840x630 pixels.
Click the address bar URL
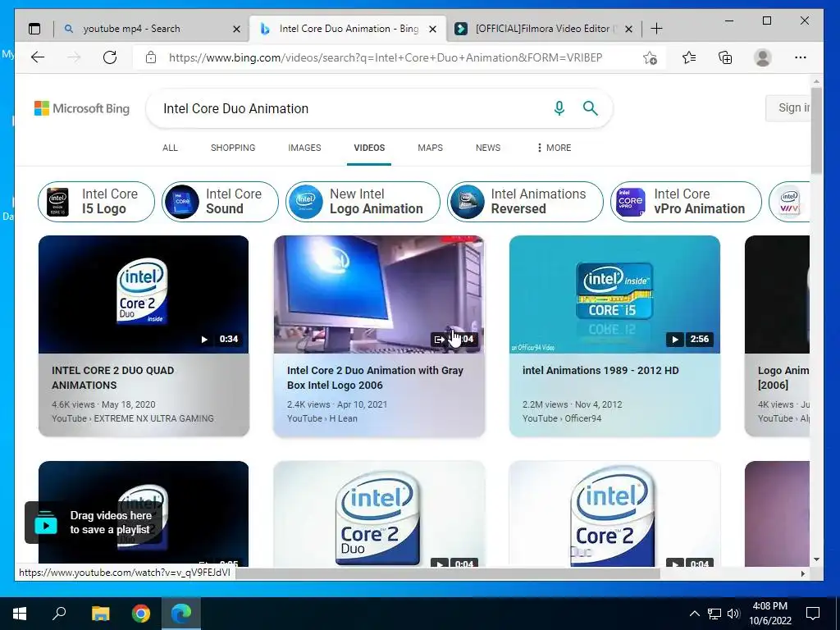(x=386, y=57)
